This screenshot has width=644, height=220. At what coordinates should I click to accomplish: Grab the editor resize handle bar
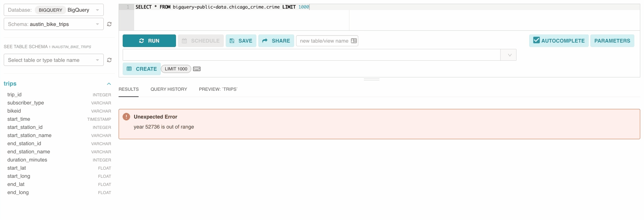pyautogui.click(x=372, y=80)
